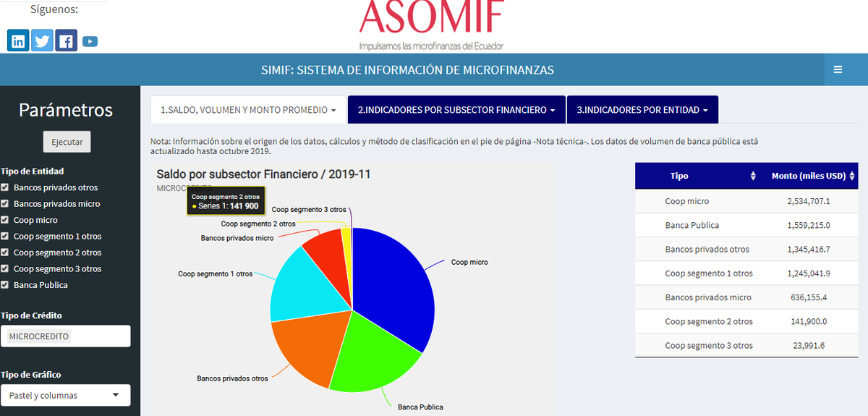Open Saldo, Volumen y Monto Promedio tab
868x416 pixels.
click(248, 110)
